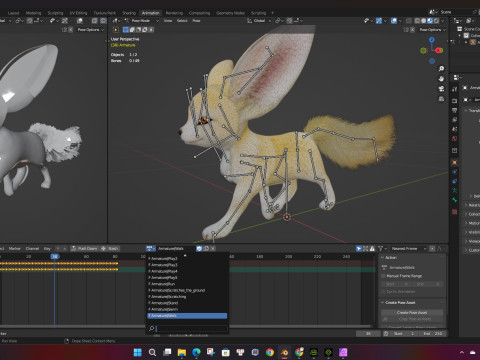
Task: Open the World properties tab icon
Action: (x=454, y=138)
